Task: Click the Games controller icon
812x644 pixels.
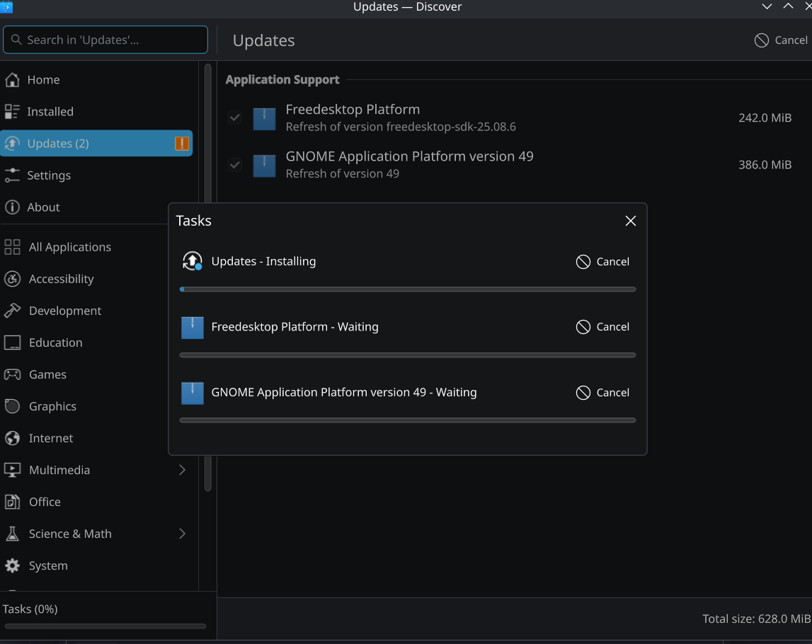Action: [12, 374]
